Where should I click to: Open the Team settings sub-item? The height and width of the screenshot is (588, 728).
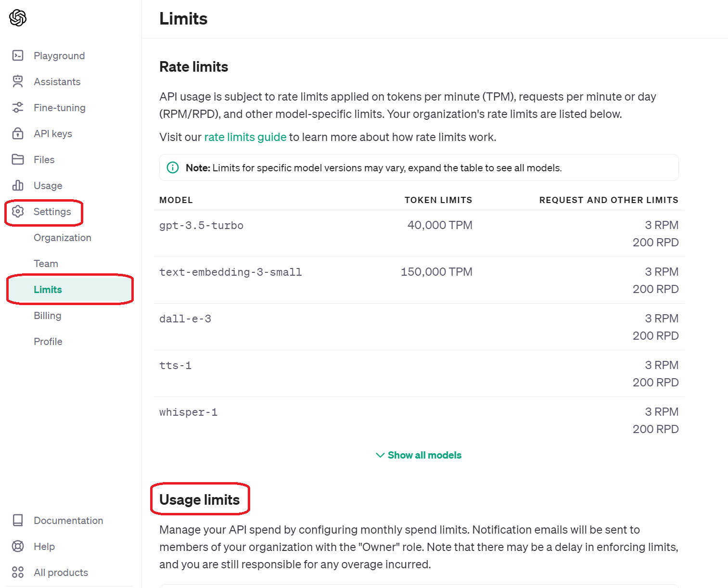46,264
